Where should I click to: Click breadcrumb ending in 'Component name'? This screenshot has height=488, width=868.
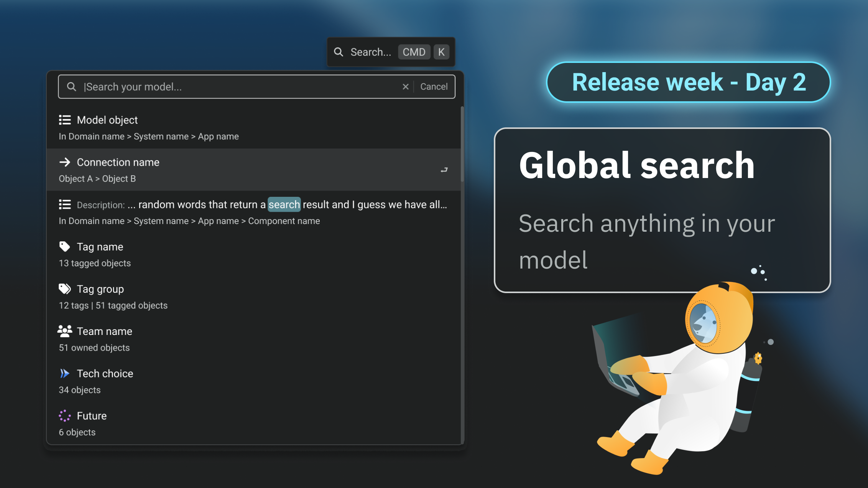coord(189,221)
